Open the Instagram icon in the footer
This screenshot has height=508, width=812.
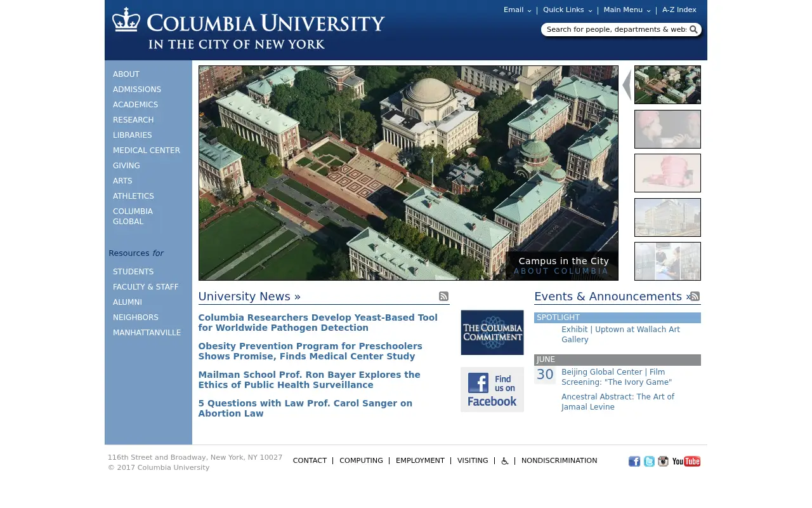click(x=663, y=462)
